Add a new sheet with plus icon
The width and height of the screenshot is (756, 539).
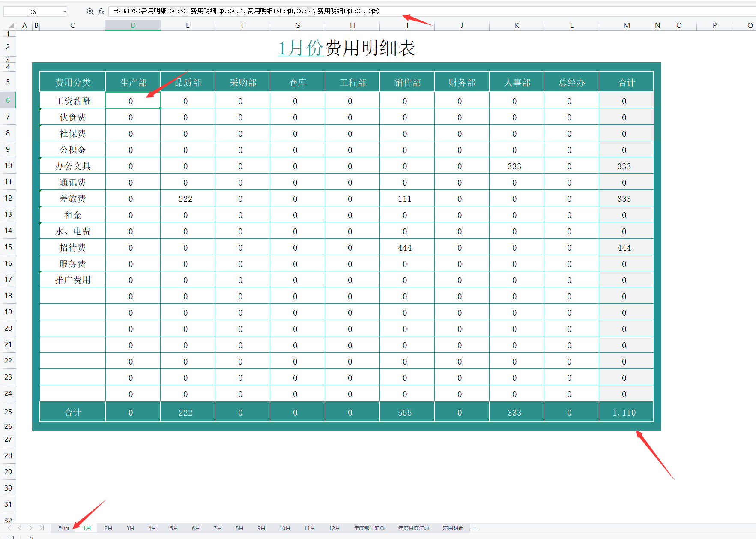coord(475,528)
